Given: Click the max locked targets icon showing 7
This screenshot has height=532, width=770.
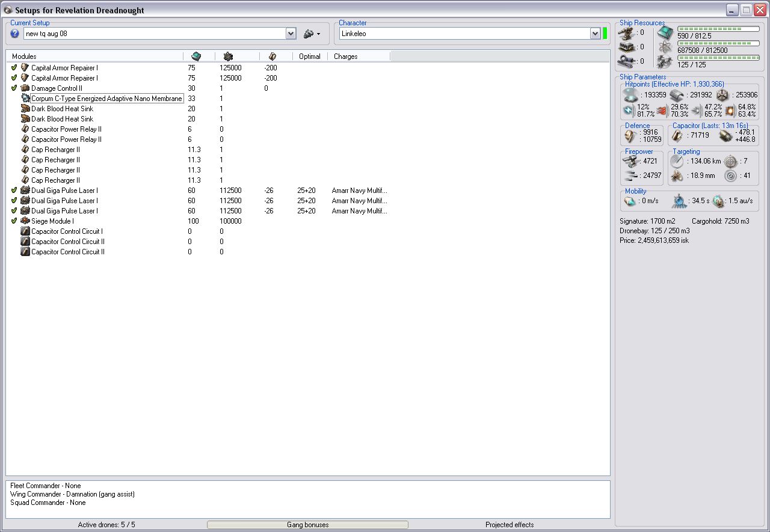Looking at the screenshot, I should click(x=730, y=161).
